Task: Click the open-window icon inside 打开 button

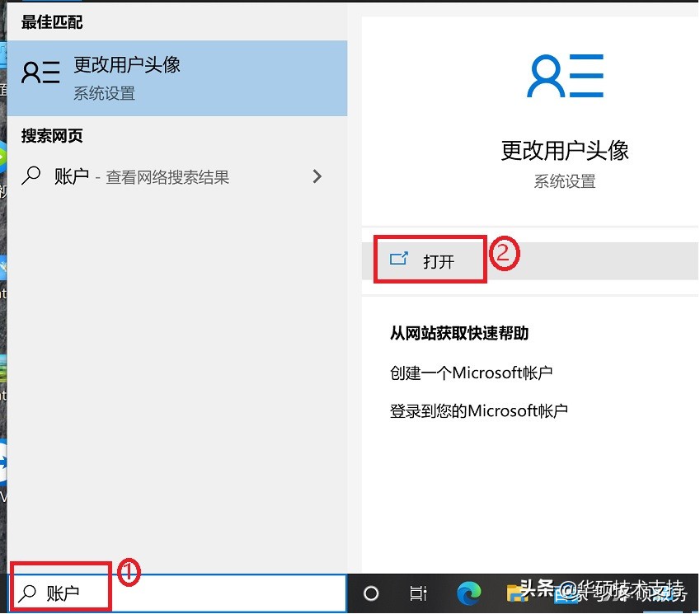Action: [398, 258]
